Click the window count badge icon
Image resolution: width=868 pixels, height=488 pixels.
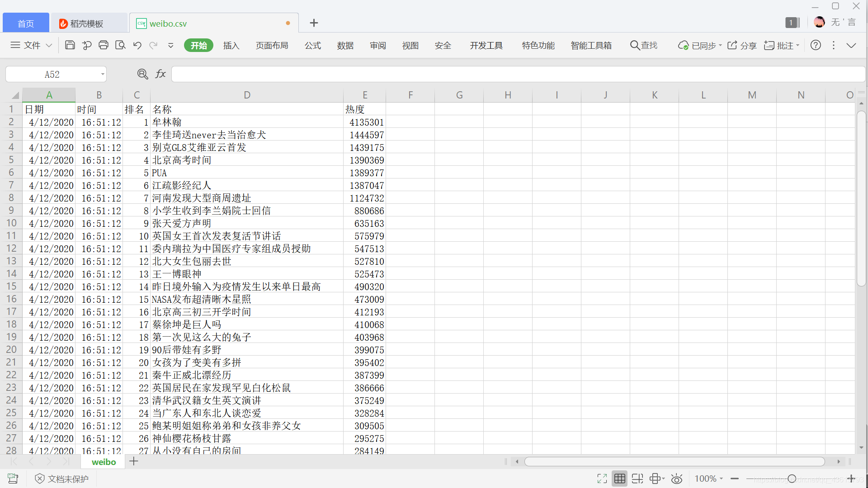coord(792,22)
